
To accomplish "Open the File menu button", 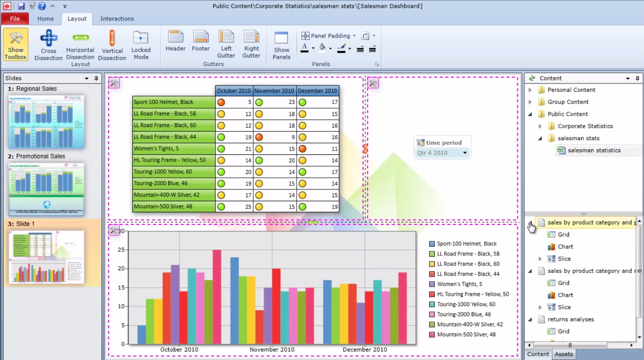I will pyautogui.click(x=15, y=19).
